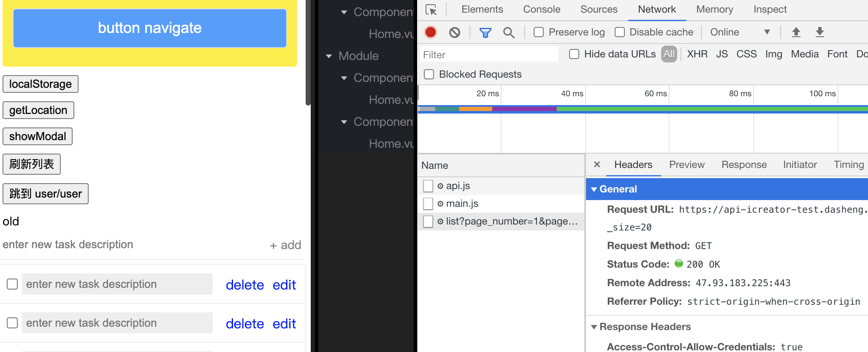Open the Inspect tab
868x352 pixels.
click(770, 9)
